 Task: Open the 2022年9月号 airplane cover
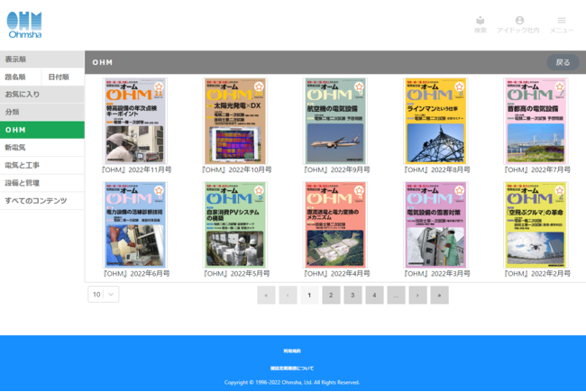[335, 121]
